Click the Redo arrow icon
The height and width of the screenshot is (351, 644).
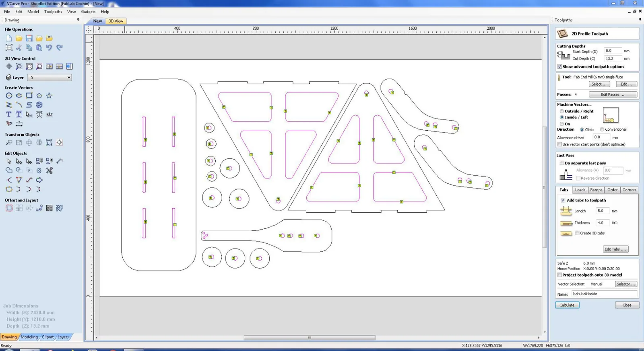click(x=59, y=47)
